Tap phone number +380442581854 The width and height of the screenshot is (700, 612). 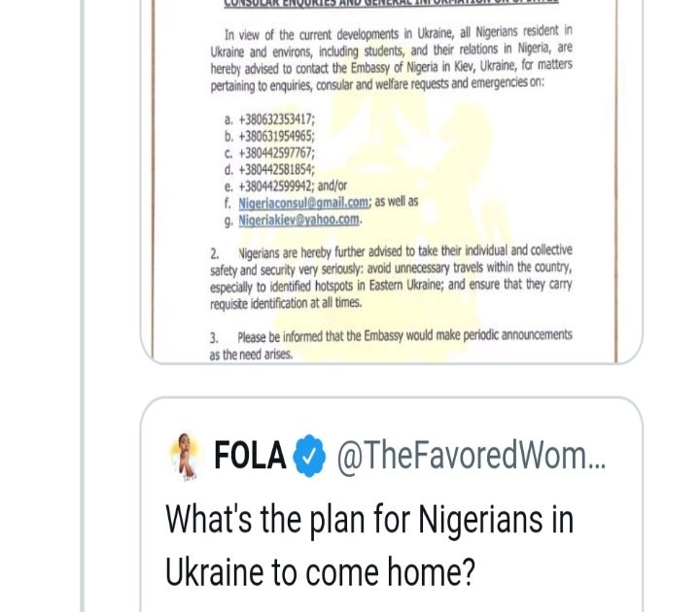(x=277, y=168)
